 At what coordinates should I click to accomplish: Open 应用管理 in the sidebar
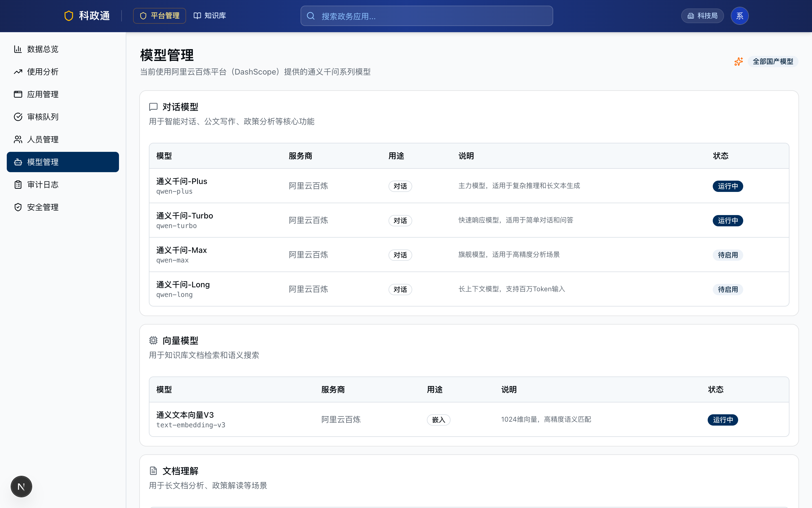click(63, 94)
